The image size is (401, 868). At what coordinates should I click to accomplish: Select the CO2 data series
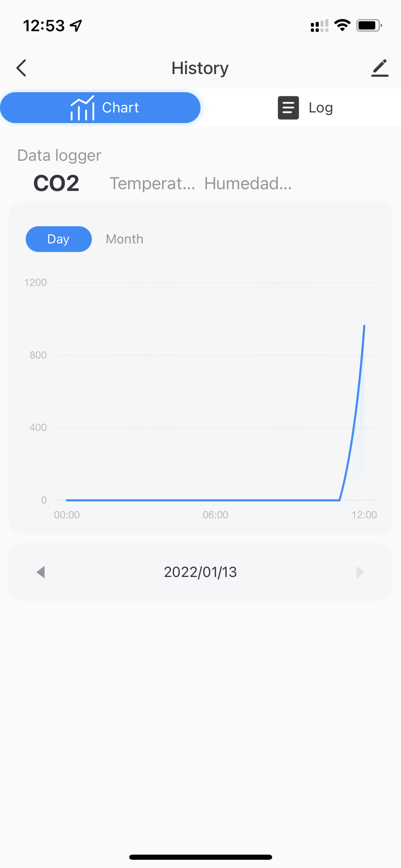click(x=56, y=183)
